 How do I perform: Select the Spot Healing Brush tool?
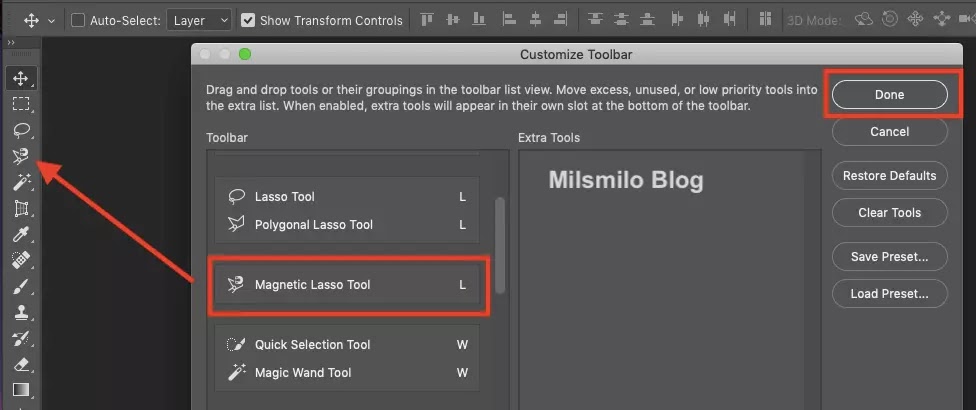pos(21,260)
